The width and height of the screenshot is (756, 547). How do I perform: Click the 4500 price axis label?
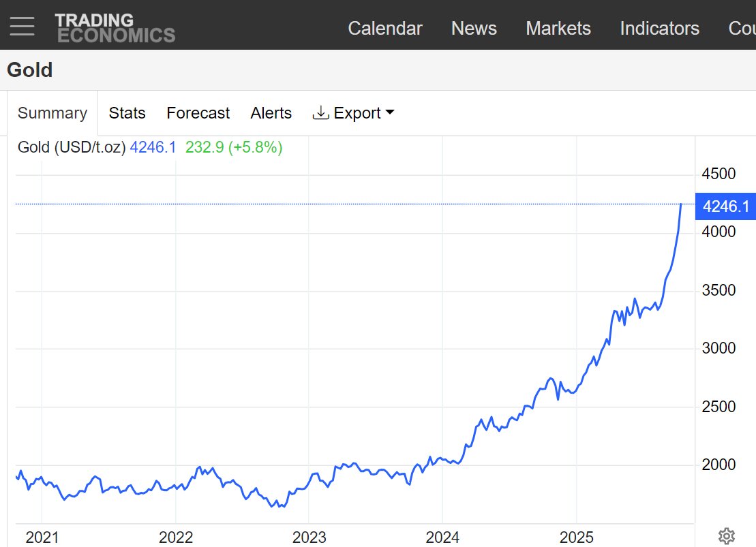(x=719, y=174)
